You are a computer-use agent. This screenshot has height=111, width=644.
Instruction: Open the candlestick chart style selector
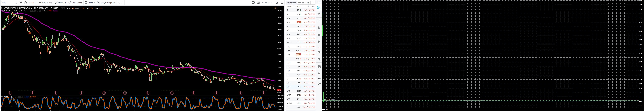point(21,3)
